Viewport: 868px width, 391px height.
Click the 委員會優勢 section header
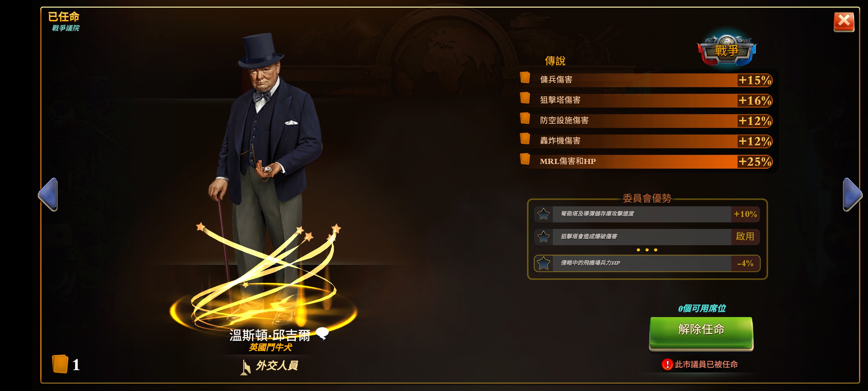point(647,198)
